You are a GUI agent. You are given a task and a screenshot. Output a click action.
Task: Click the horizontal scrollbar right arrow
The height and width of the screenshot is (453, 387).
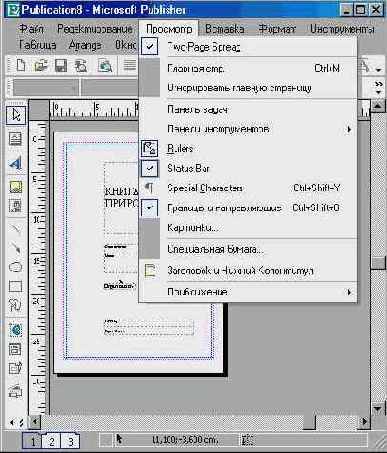coord(365,422)
